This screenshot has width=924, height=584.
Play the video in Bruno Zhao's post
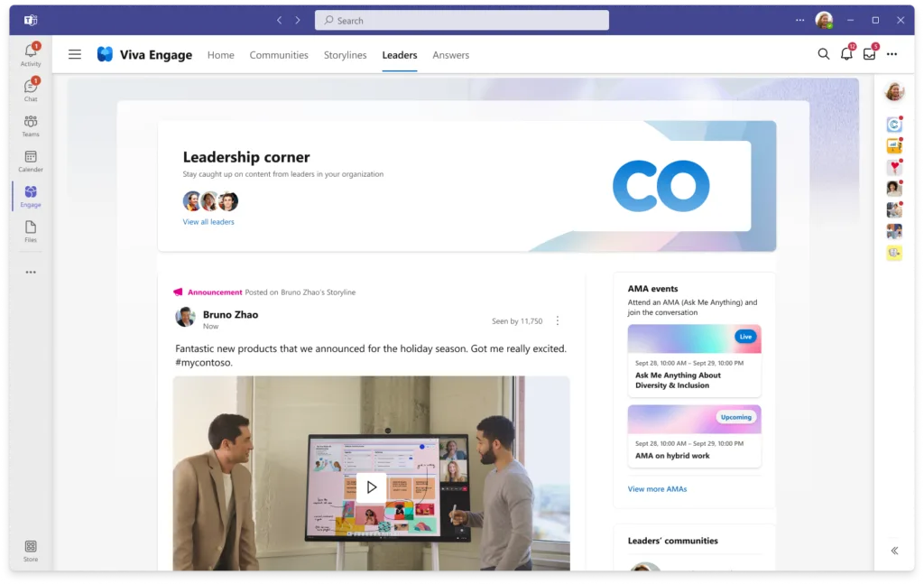coord(371,487)
